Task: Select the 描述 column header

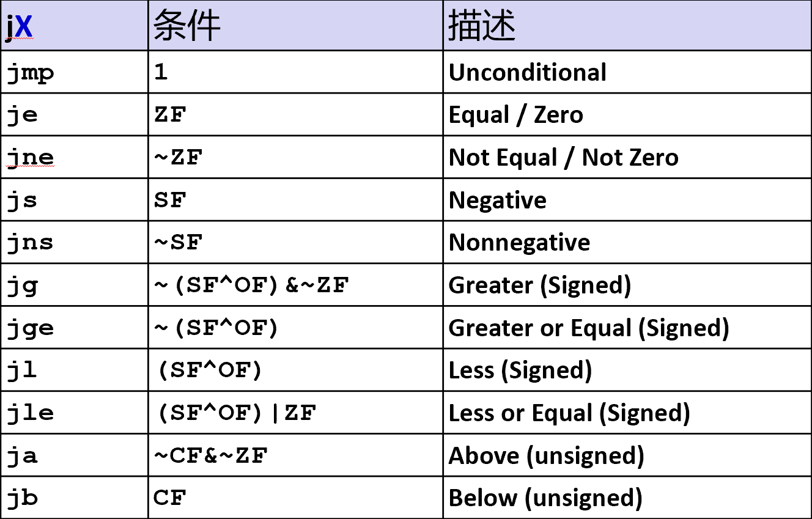Action: (x=482, y=27)
